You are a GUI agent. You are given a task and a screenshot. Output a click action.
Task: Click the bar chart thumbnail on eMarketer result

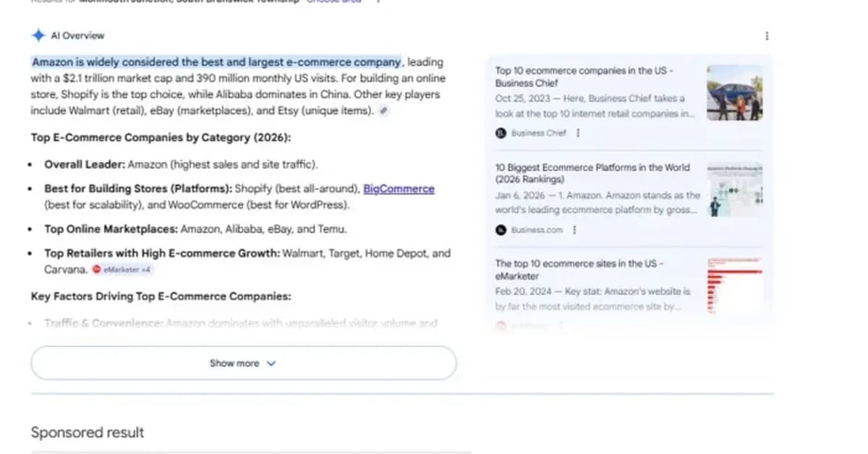(x=734, y=285)
